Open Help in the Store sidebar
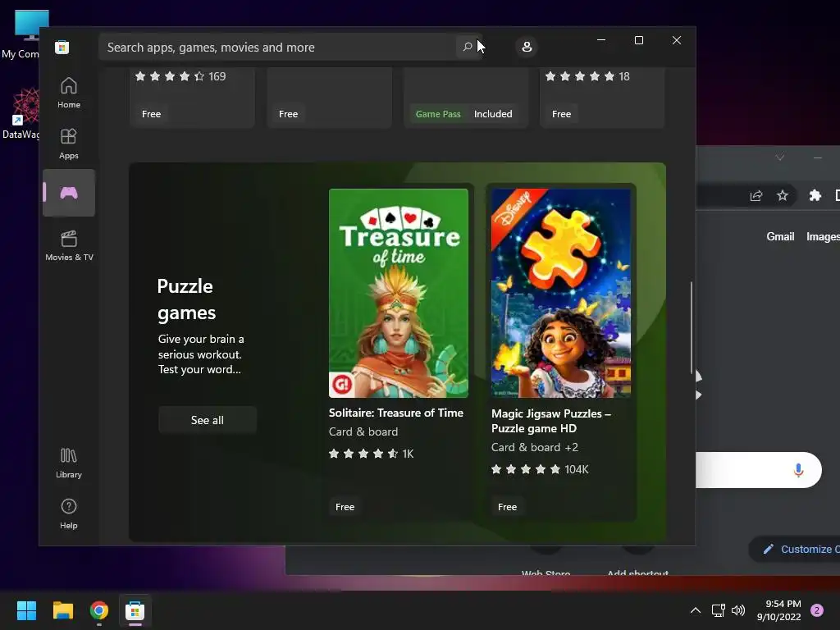Image resolution: width=840 pixels, height=630 pixels. [x=69, y=514]
